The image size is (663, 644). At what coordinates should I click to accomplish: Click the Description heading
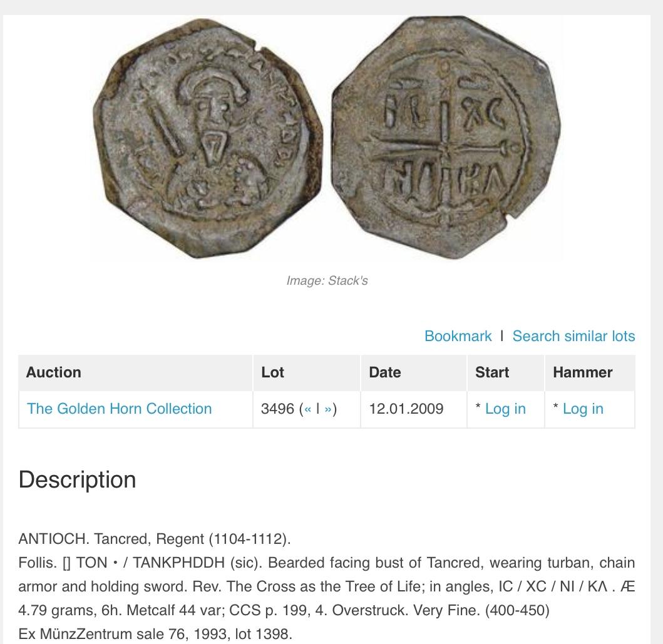click(x=77, y=479)
